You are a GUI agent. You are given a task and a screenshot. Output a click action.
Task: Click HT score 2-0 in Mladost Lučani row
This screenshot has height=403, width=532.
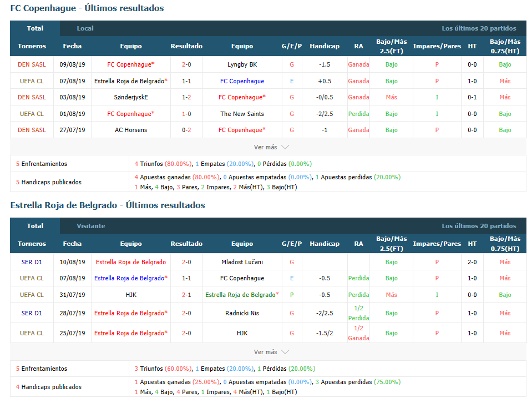[472, 262]
